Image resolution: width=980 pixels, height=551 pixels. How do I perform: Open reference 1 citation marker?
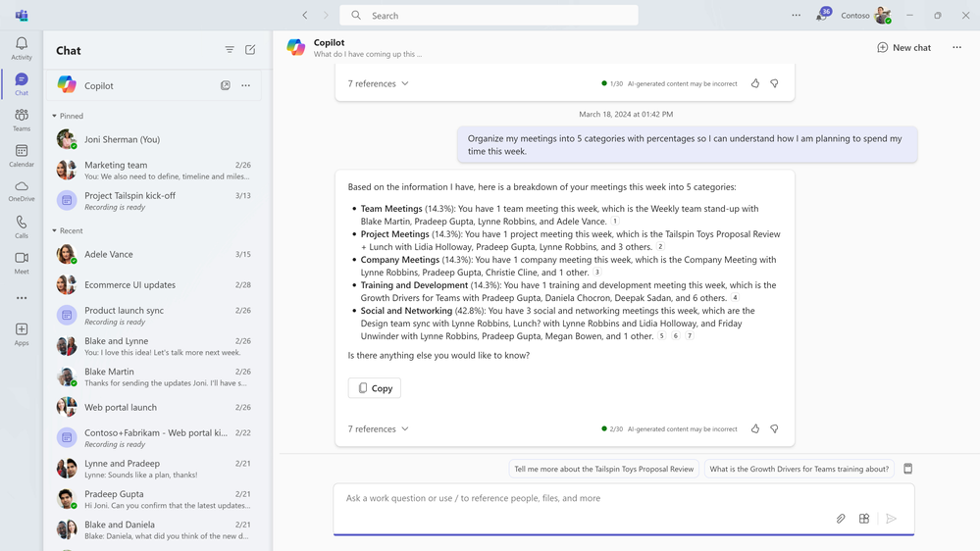(615, 222)
